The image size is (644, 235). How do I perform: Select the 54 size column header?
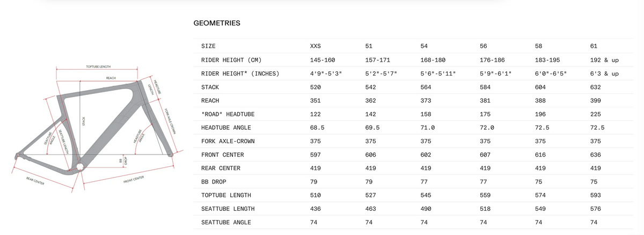[424, 46]
